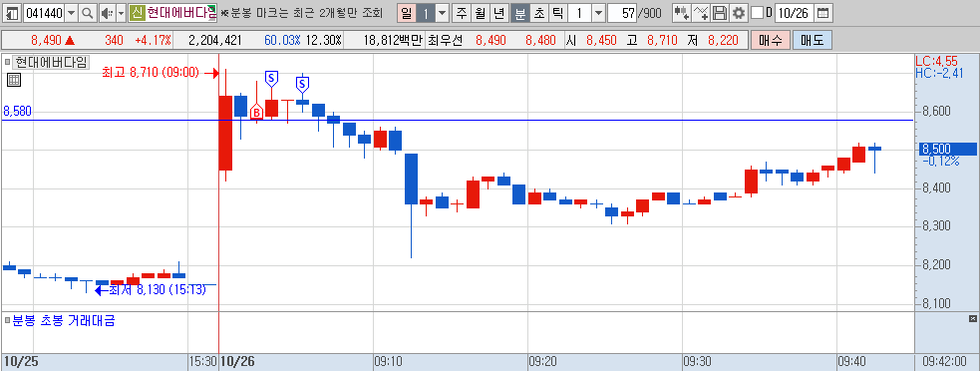Click the 10/26 date label on time axis
Image resolution: width=980 pixels, height=371 pixels.
tap(236, 361)
